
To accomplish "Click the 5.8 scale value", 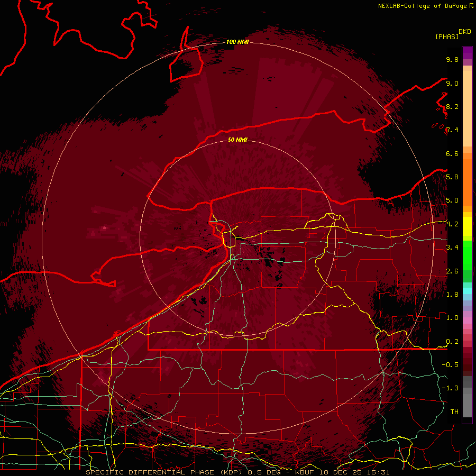I will coord(452,177).
